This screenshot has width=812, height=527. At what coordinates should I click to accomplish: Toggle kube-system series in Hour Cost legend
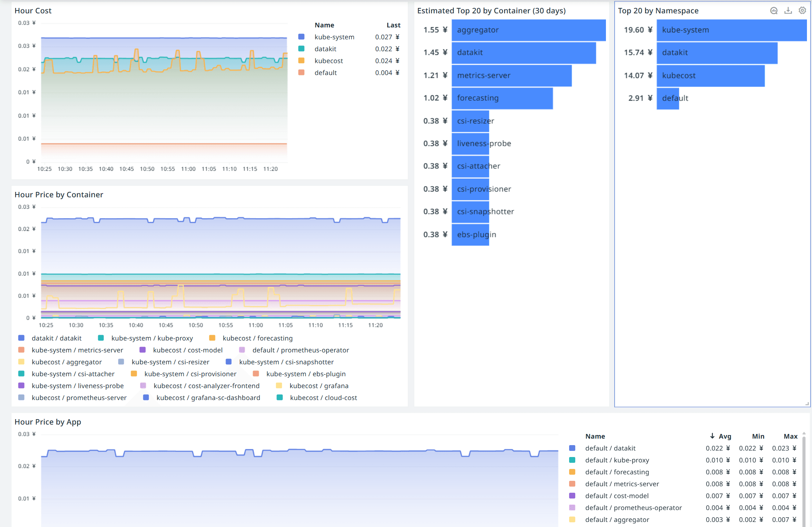click(334, 37)
